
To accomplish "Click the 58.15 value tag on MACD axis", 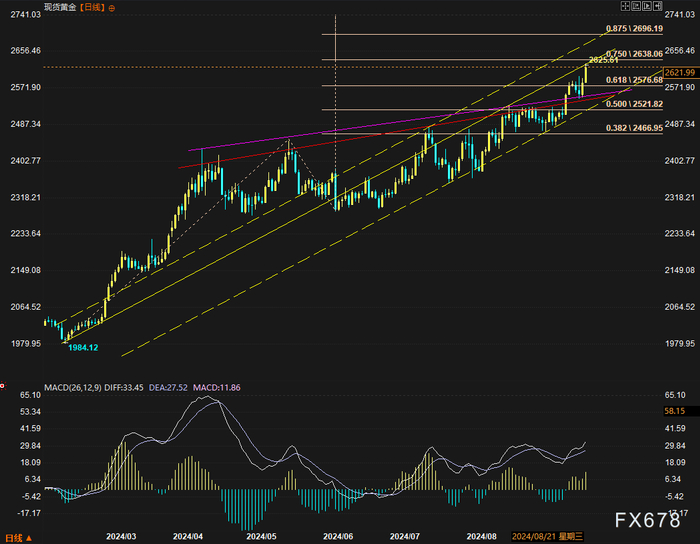I will pos(674,411).
